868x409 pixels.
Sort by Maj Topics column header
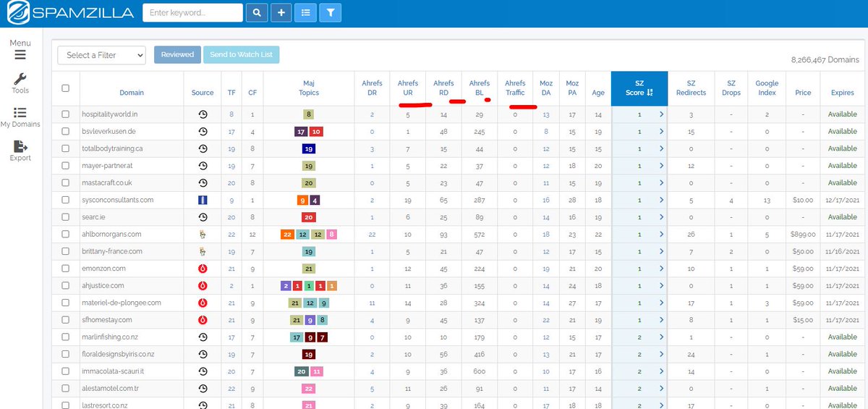coord(309,88)
